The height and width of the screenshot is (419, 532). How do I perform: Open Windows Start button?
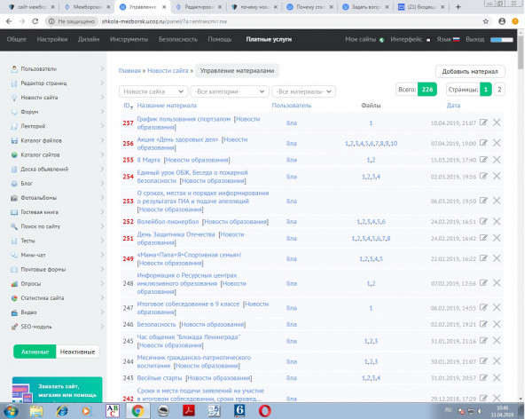[10, 411]
